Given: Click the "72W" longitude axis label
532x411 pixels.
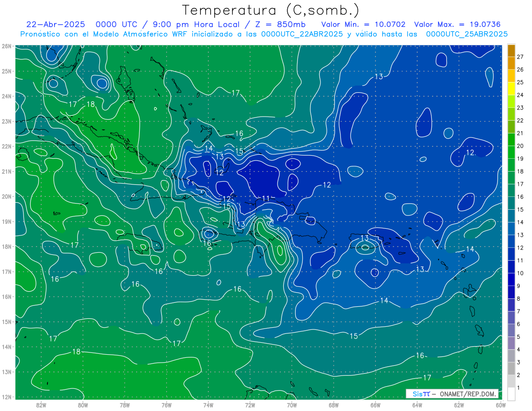Looking at the screenshot, I should click(250, 405).
